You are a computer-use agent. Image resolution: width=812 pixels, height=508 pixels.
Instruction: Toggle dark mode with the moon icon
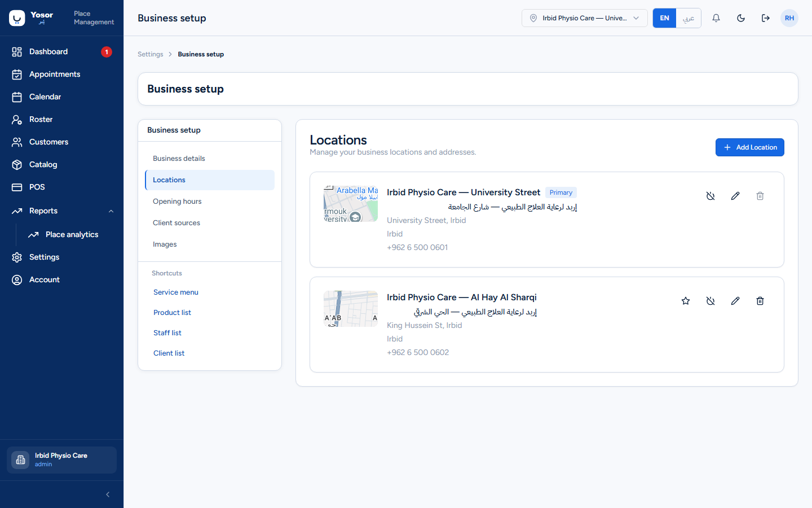click(x=741, y=18)
